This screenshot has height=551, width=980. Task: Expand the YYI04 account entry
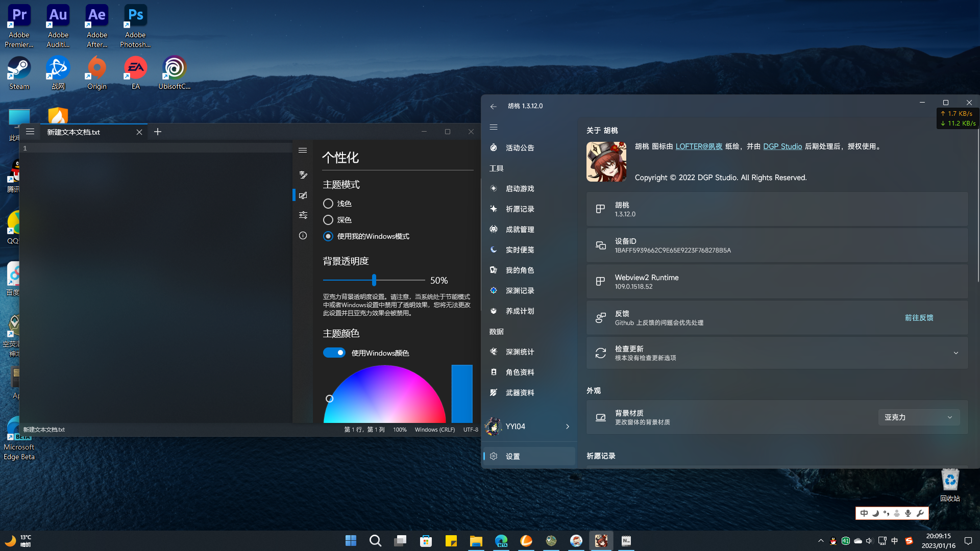pyautogui.click(x=567, y=427)
